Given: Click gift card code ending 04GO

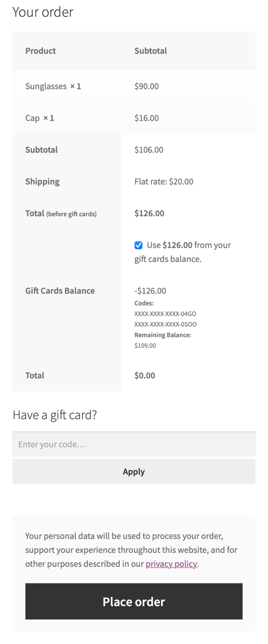Looking at the screenshot, I should 165,314.
